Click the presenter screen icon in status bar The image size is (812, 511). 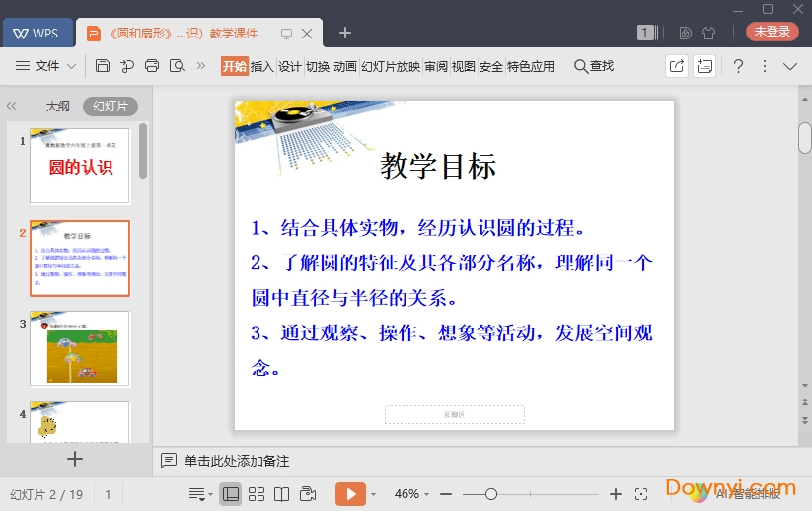pos(308,494)
